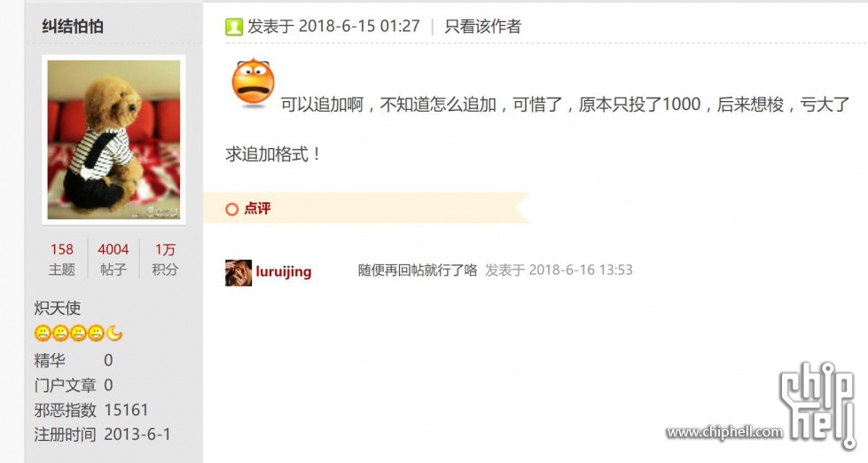868x463 pixels.
Task: Click the orange sad-face emoticon
Action: (x=253, y=82)
